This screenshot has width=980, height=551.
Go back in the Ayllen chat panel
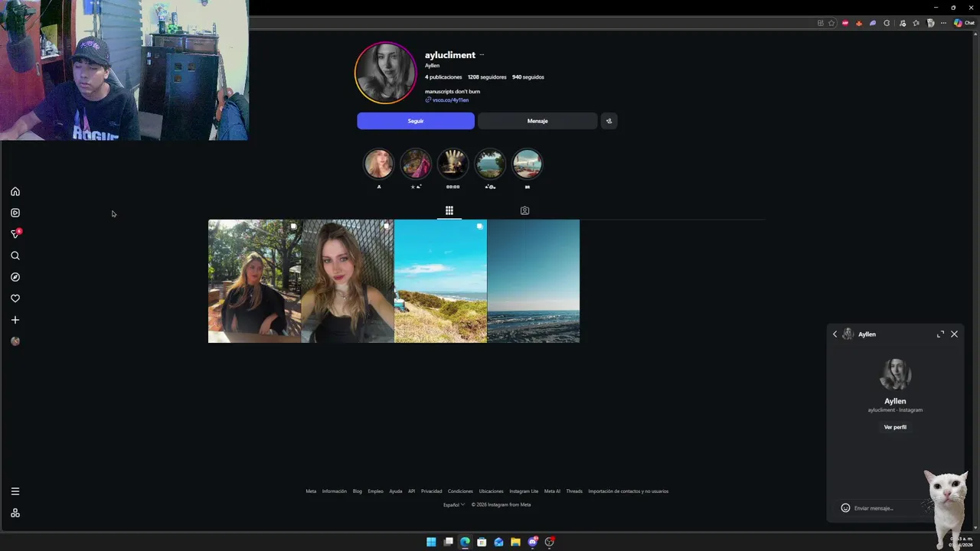click(835, 334)
